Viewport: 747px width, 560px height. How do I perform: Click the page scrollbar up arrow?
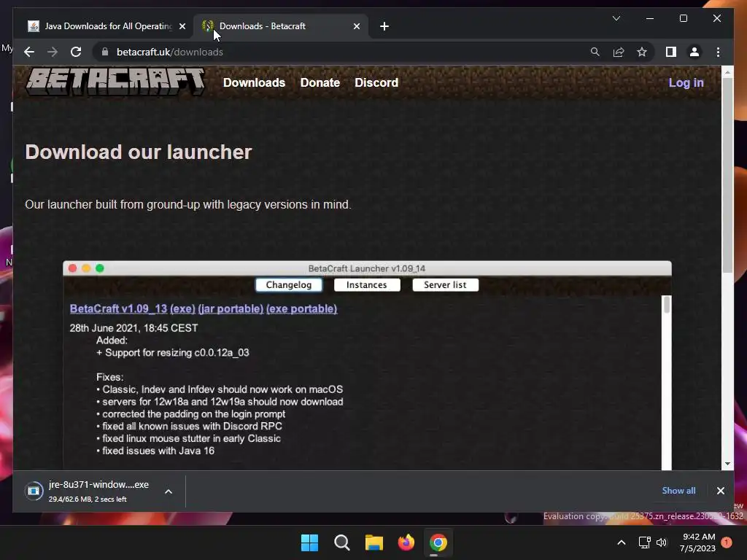pyautogui.click(x=727, y=72)
